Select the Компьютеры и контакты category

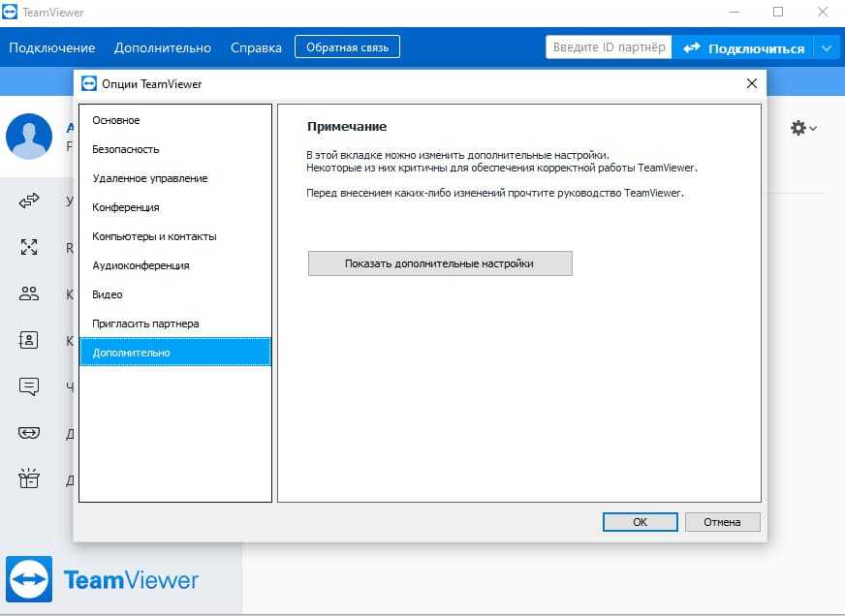[175, 236]
